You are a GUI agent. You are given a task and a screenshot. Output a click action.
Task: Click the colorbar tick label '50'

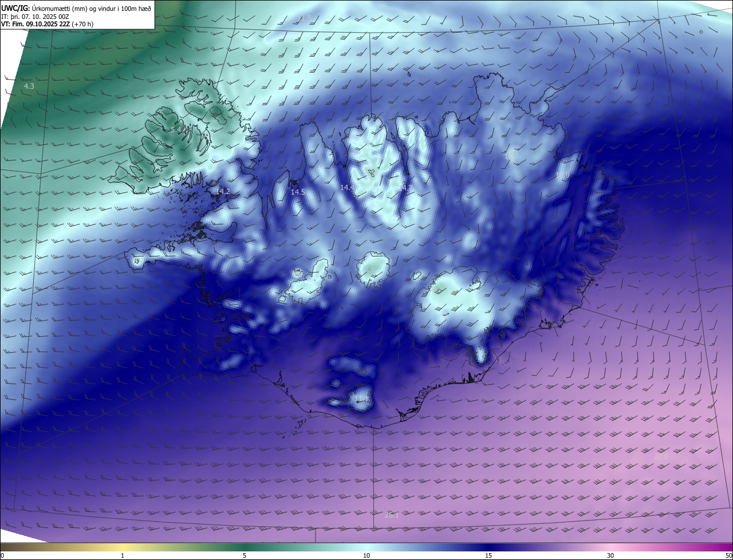click(x=728, y=555)
